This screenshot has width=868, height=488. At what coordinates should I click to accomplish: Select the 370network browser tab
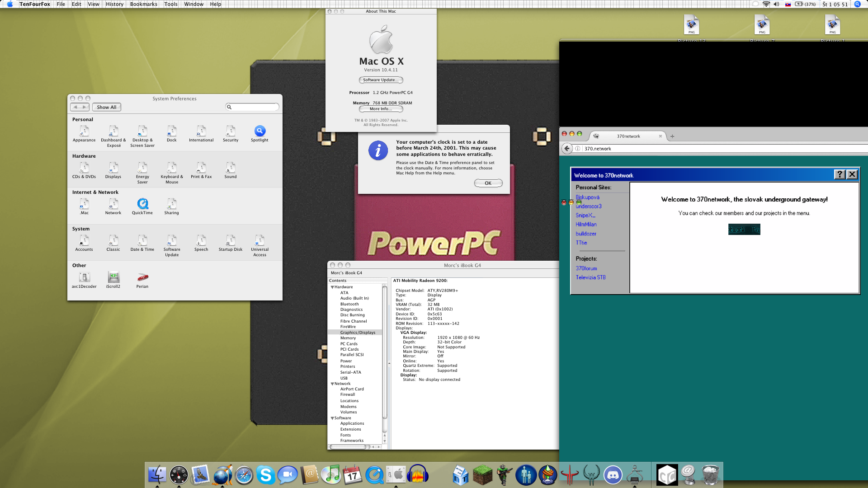[x=628, y=136]
